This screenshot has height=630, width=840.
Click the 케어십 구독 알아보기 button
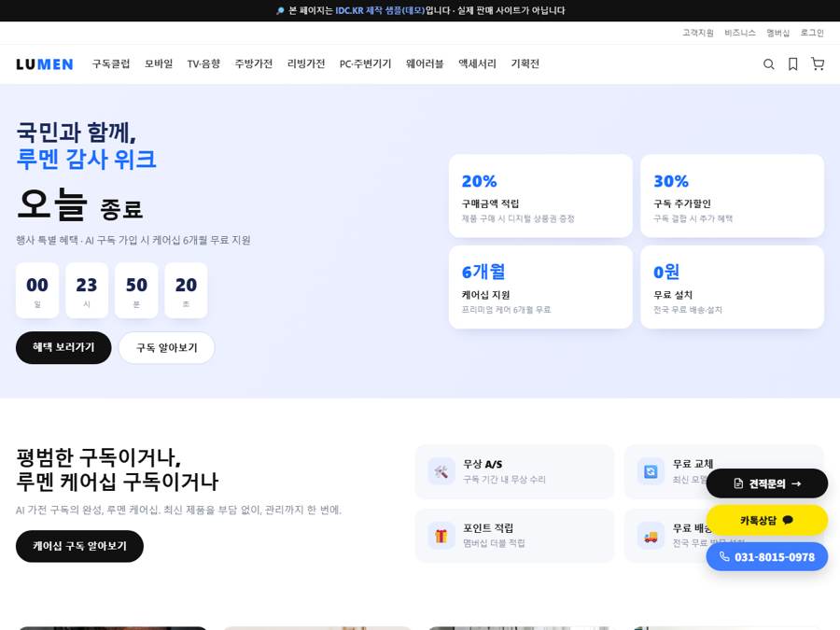pos(80,546)
